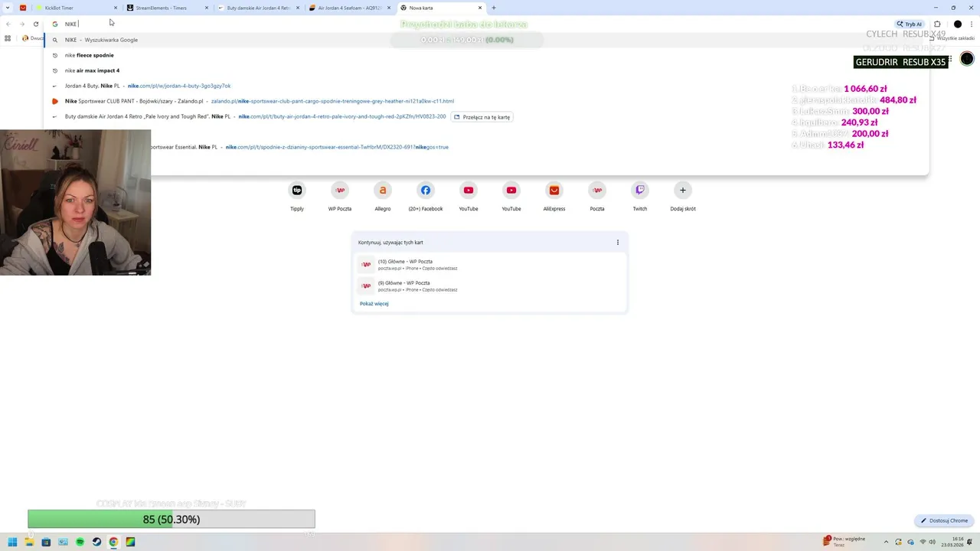Click the green 85 (50.30%) progress bar
The height and width of the screenshot is (551, 980).
[171, 519]
